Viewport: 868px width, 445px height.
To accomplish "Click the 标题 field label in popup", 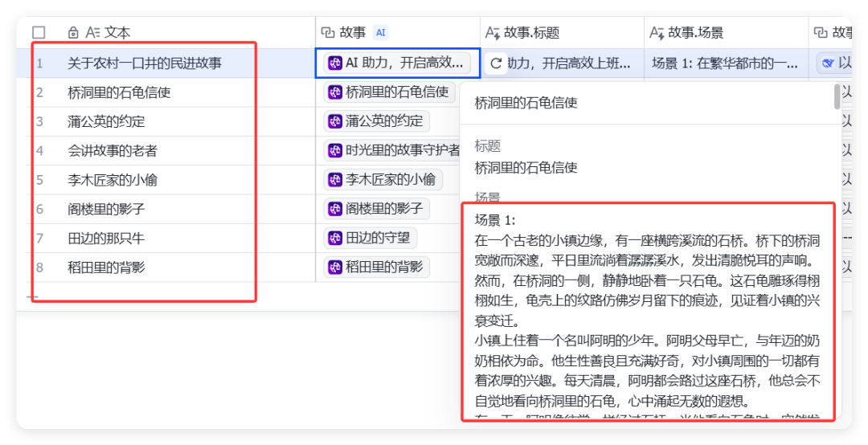I will pyautogui.click(x=488, y=146).
